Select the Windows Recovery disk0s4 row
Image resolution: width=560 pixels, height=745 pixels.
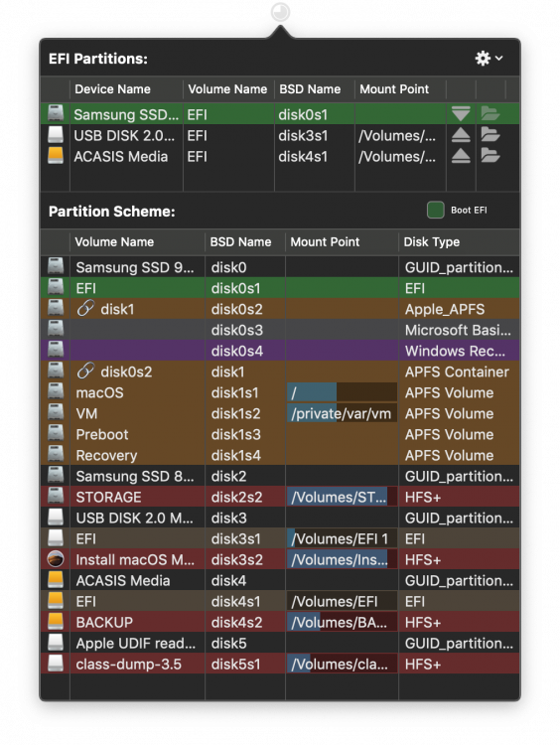(280, 351)
